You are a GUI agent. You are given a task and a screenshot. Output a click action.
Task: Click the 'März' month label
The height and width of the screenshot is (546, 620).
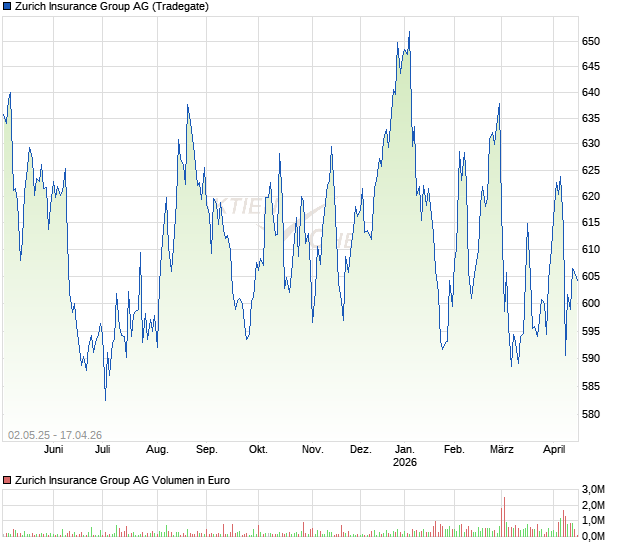pyautogui.click(x=501, y=450)
